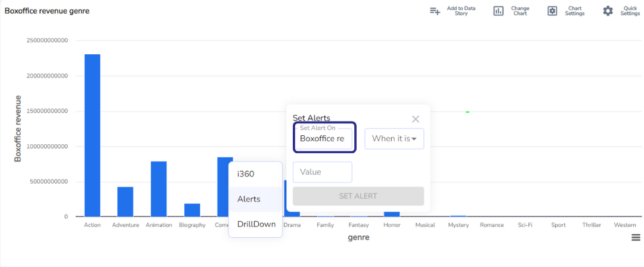Click the Horror axis label
The width and height of the screenshot is (644, 267).
point(392,225)
